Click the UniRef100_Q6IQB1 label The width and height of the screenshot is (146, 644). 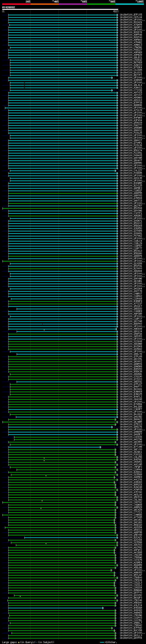tap(131, 281)
